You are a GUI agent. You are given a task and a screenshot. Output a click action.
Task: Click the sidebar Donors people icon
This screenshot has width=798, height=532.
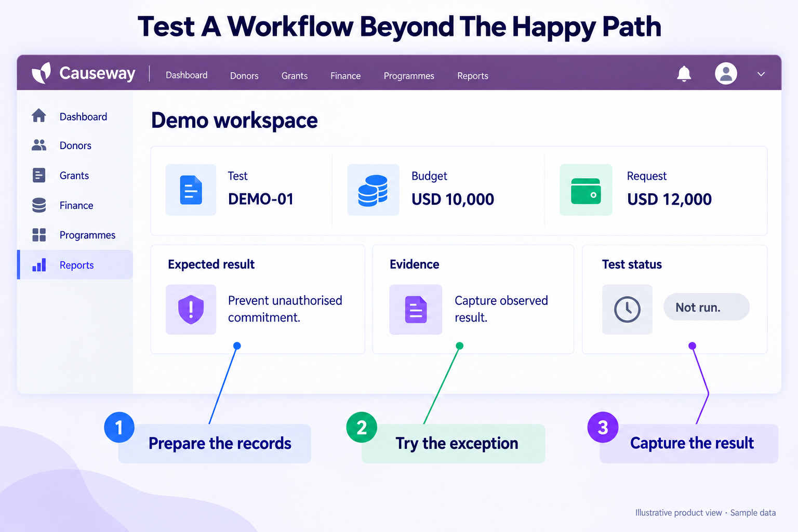click(x=39, y=145)
